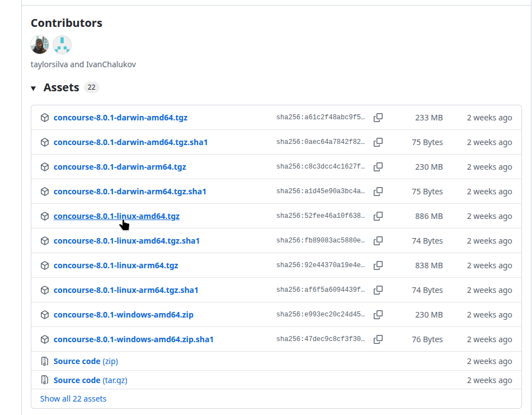Download concourse-8.0.1-windows-amd64.zip
Image resolution: width=532 pixels, height=415 pixels.
point(123,315)
